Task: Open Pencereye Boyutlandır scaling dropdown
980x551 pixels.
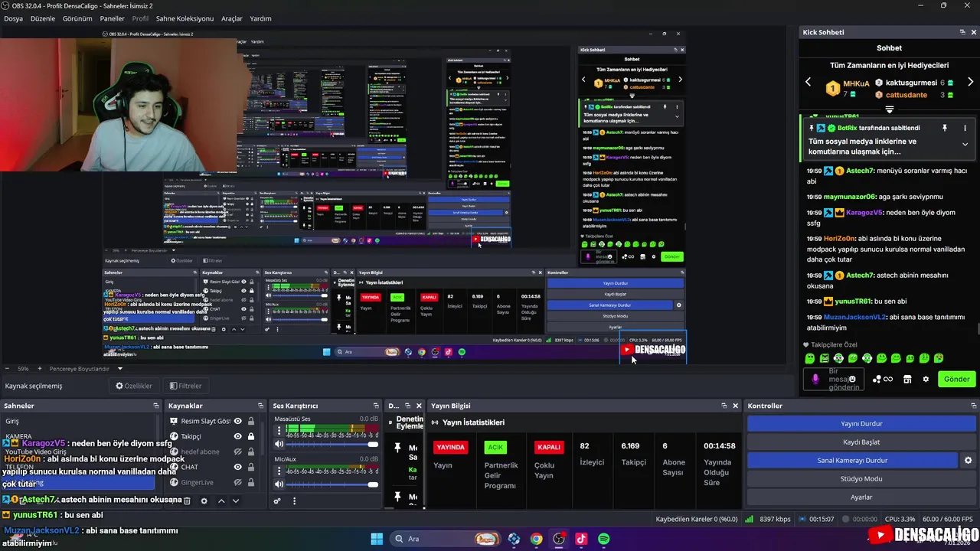Action: point(119,368)
